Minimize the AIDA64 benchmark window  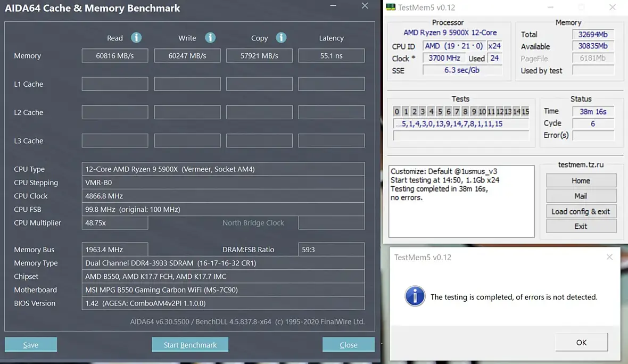(333, 6)
